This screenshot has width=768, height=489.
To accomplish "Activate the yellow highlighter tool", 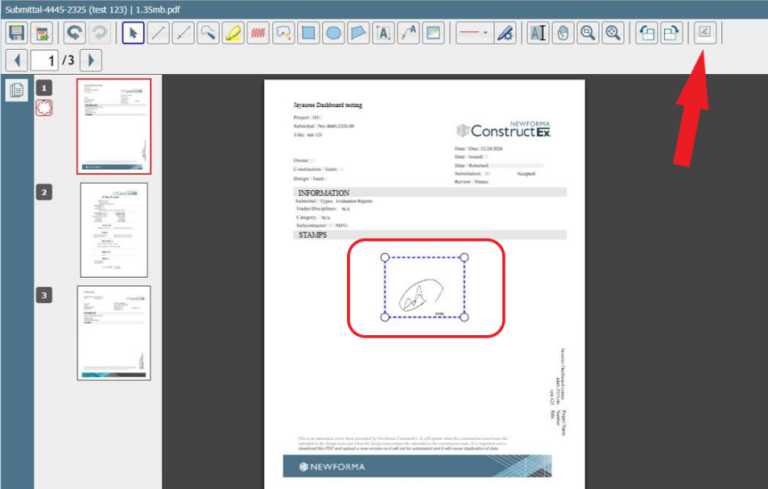I will [233, 33].
